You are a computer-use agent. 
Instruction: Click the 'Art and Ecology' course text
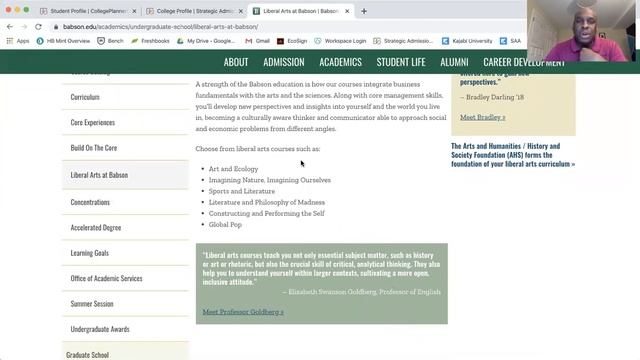[233, 169]
